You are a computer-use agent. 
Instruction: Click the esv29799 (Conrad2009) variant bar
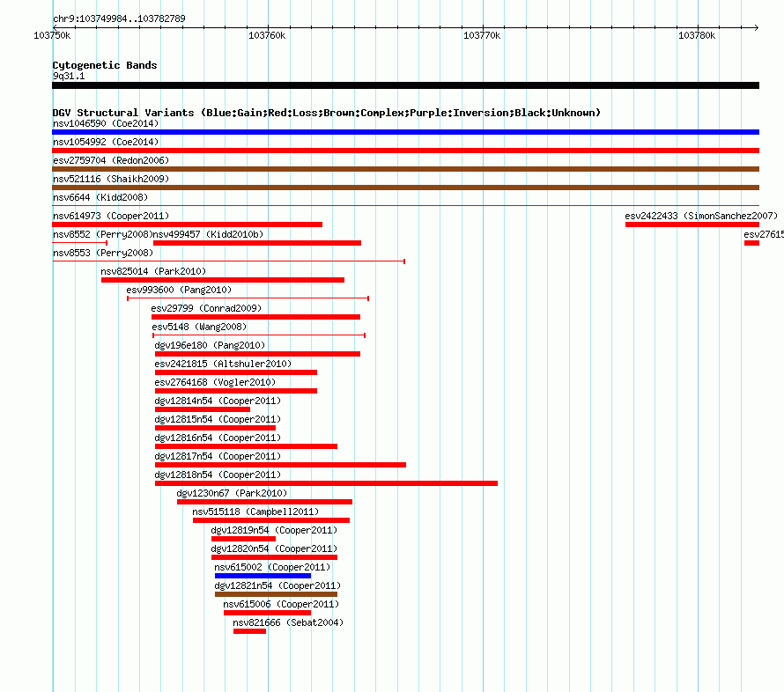click(255, 317)
